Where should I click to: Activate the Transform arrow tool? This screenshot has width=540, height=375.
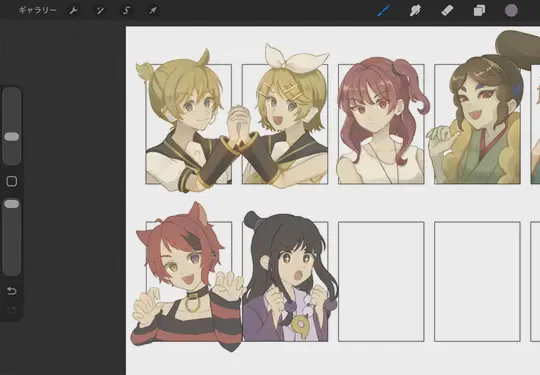coord(153,11)
